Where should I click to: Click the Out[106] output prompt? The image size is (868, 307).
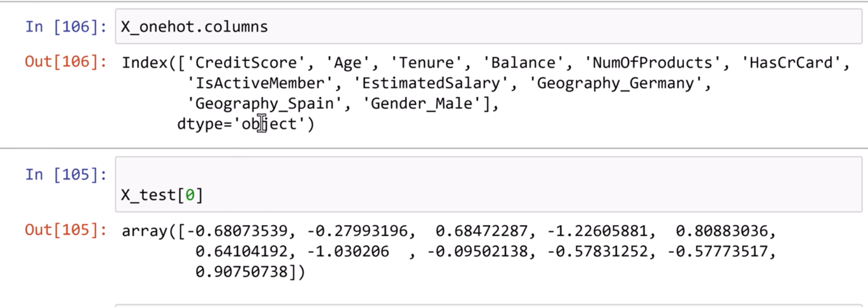click(66, 62)
